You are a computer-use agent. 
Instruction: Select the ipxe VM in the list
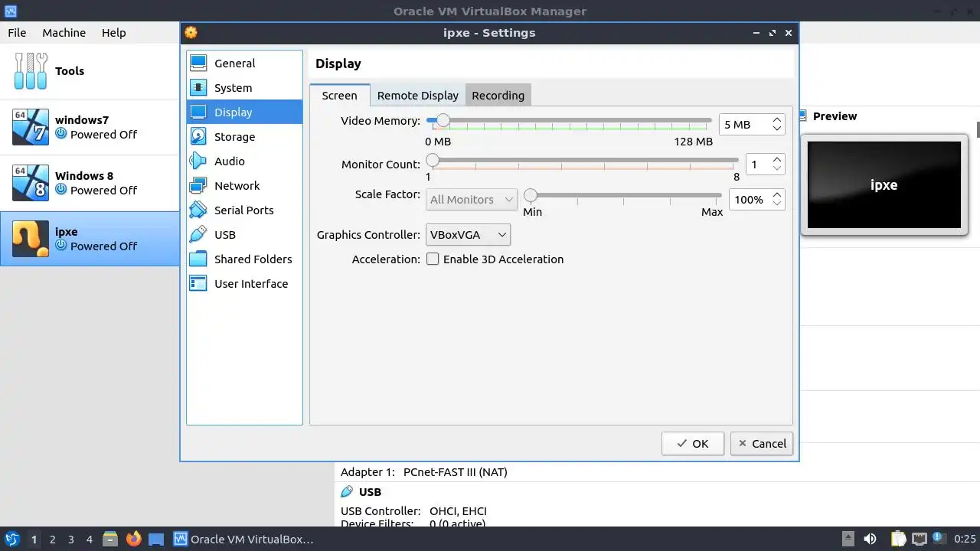click(x=90, y=239)
